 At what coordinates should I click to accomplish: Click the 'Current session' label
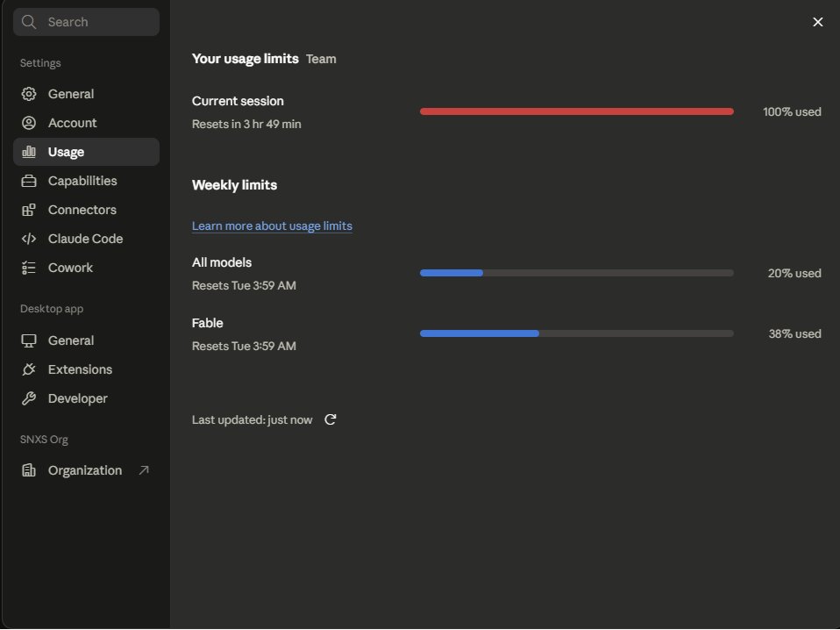click(238, 101)
